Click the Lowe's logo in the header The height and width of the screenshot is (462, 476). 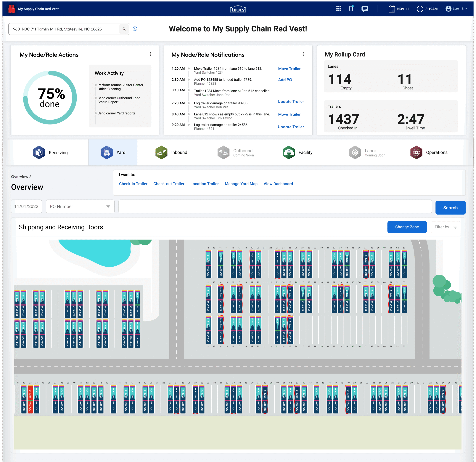tap(238, 9)
